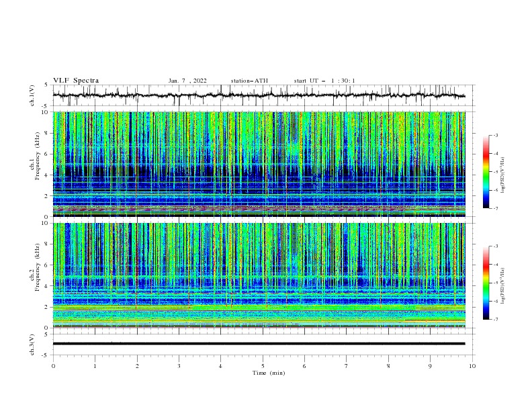Click time axis tick label "2"
The image size is (532, 411).
coord(137,366)
